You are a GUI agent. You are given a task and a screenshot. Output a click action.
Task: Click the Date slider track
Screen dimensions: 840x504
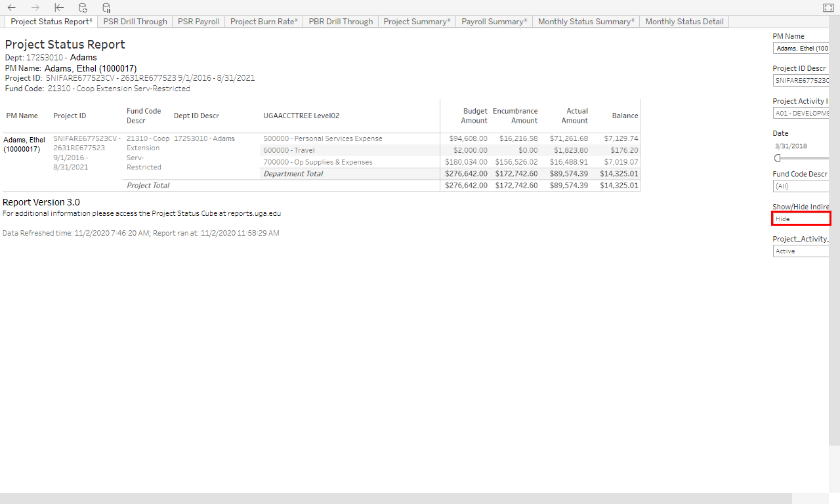804,158
